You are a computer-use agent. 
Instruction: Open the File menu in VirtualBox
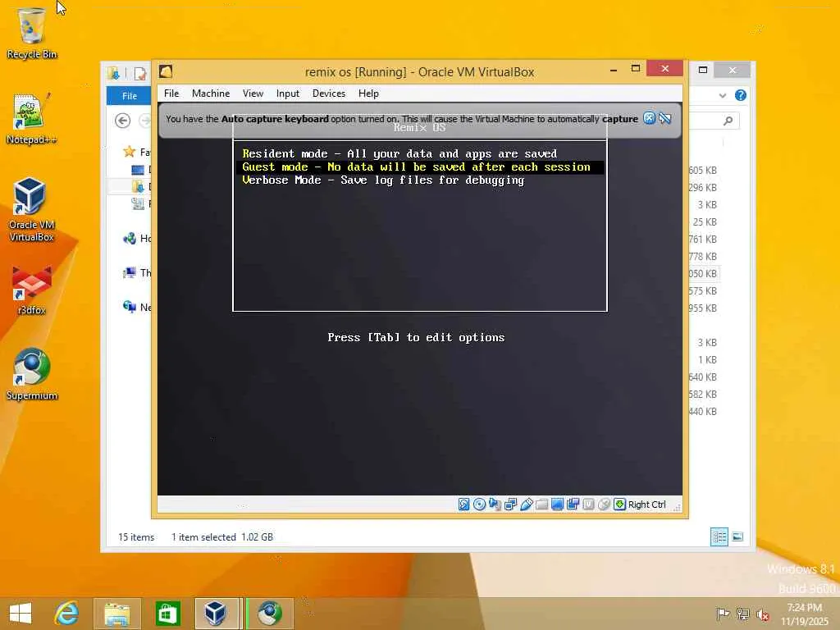171,94
